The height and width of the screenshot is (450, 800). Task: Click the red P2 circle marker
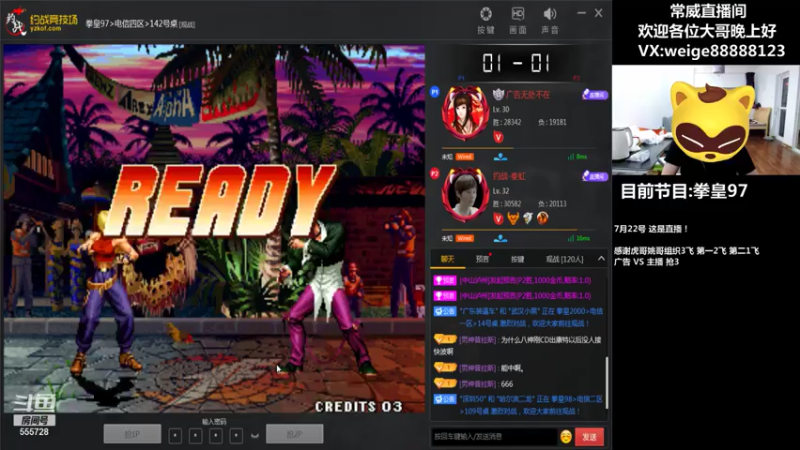coord(435,173)
